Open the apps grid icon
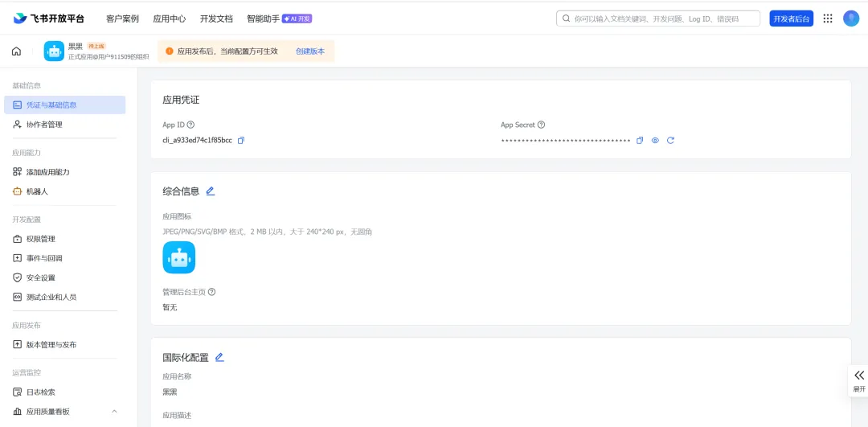 (x=828, y=18)
